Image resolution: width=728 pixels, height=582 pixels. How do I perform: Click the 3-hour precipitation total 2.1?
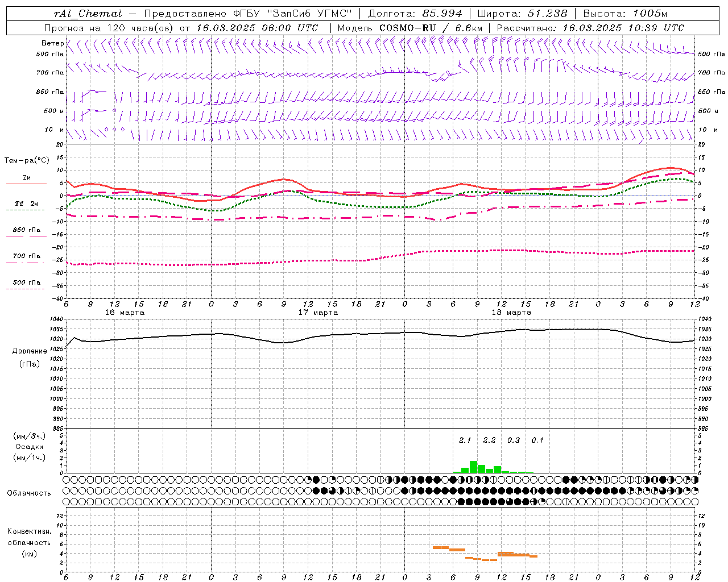click(x=465, y=440)
